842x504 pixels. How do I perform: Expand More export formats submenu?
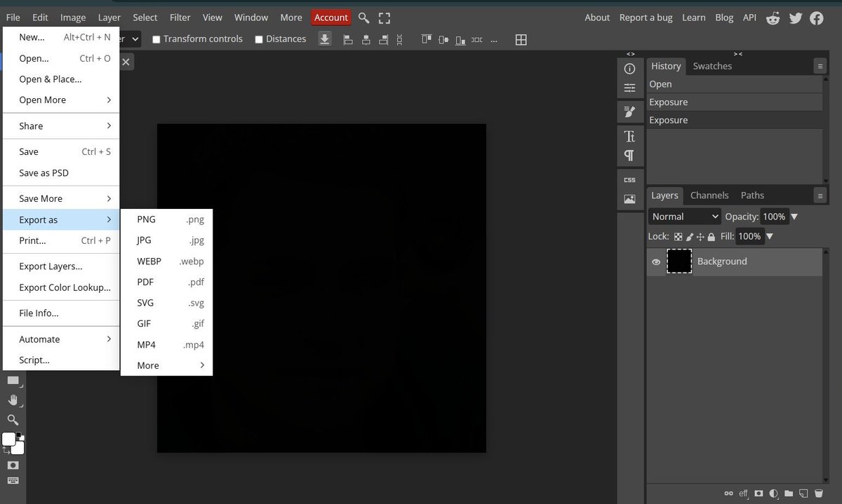tap(166, 366)
